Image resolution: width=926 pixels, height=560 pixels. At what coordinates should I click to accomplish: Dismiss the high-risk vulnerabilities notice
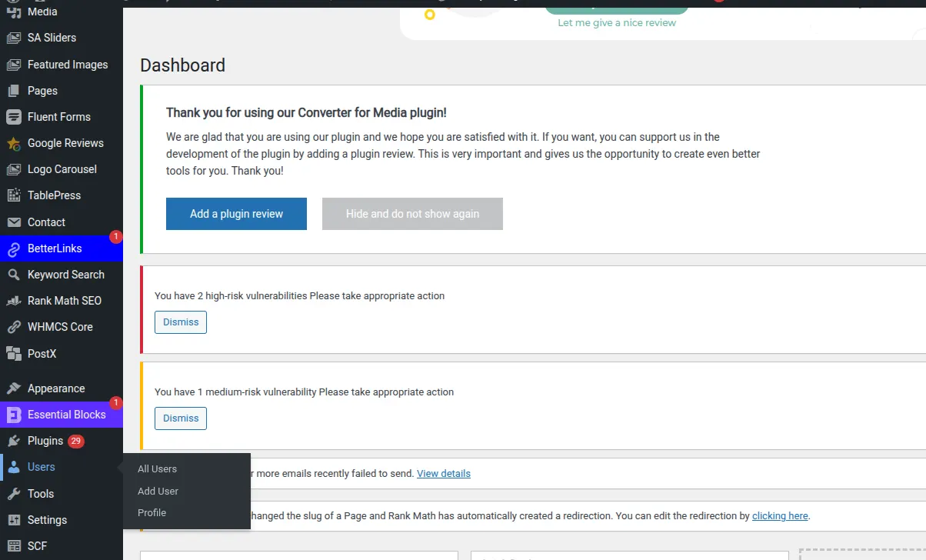click(x=181, y=322)
